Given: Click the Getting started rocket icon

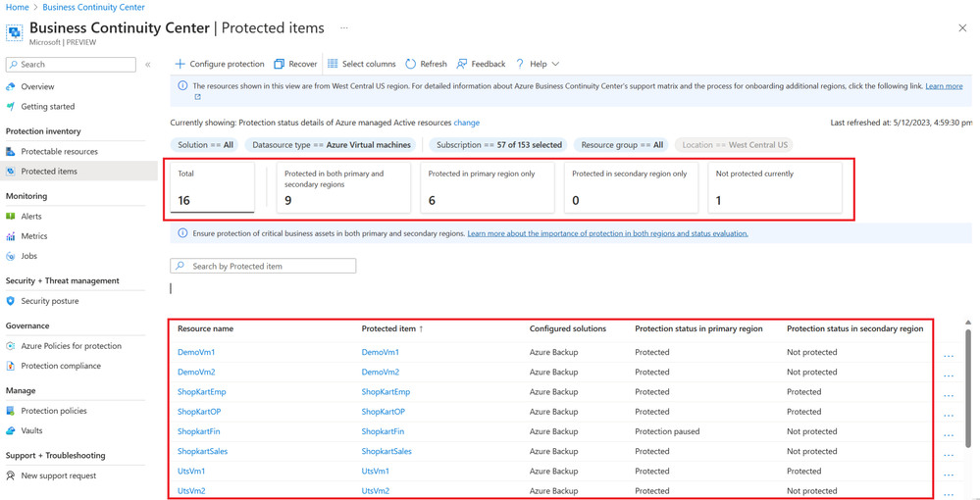Looking at the screenshot, I should tap(10, 106).
